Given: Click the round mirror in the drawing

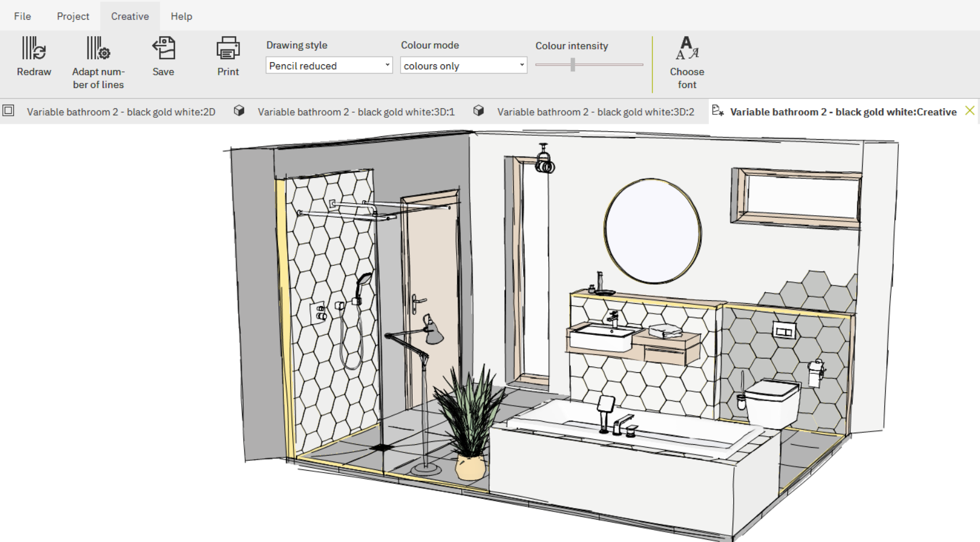Looking at the screenshot, I should point(653,231).
